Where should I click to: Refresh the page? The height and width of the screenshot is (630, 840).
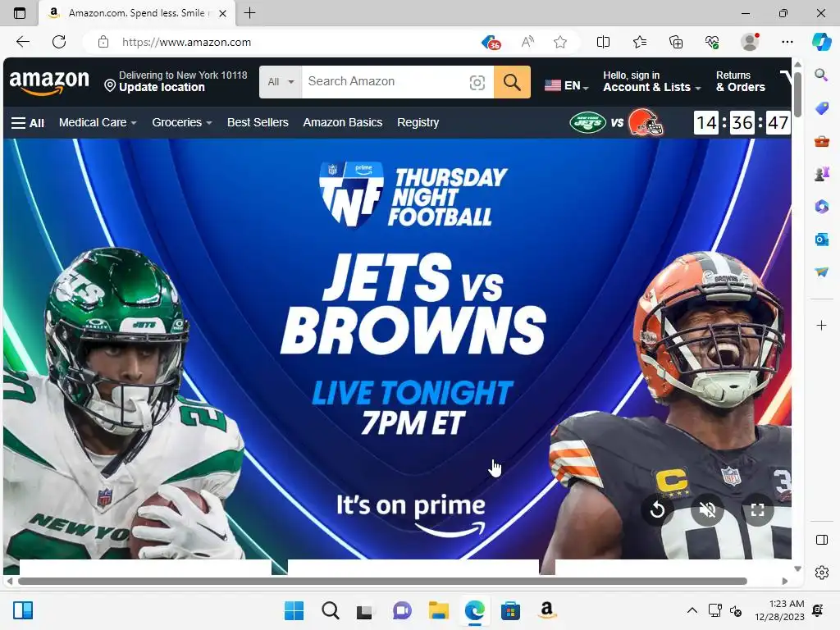59,42
